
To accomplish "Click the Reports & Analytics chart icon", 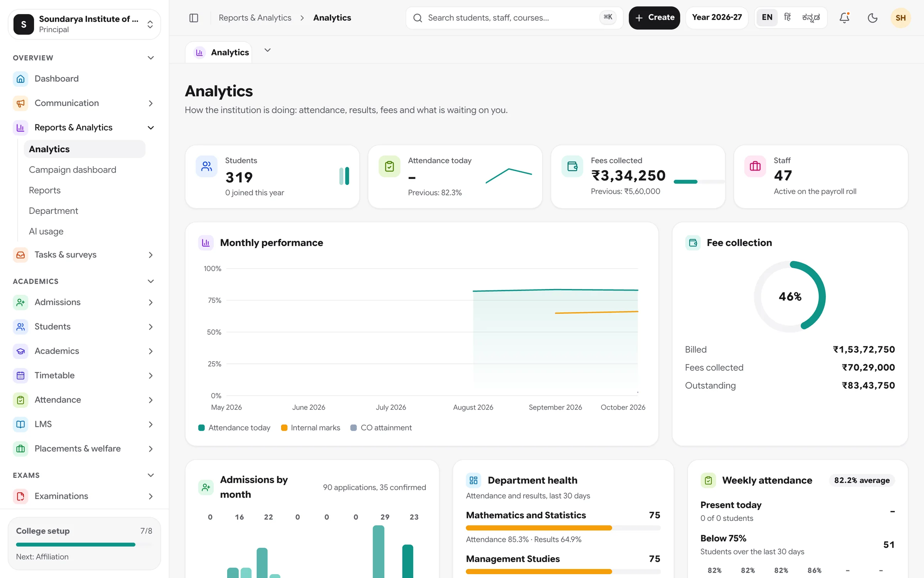I will (x=20, y=128).
